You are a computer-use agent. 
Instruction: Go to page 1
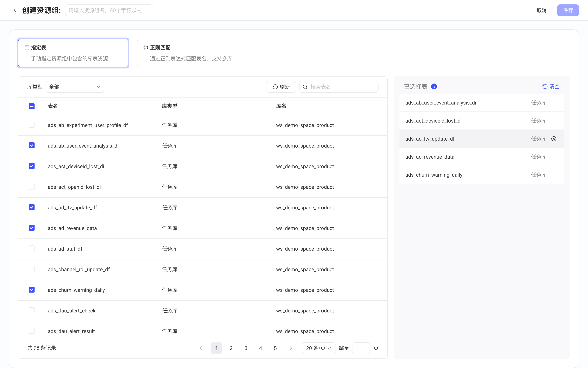click(x=216, y=348)
